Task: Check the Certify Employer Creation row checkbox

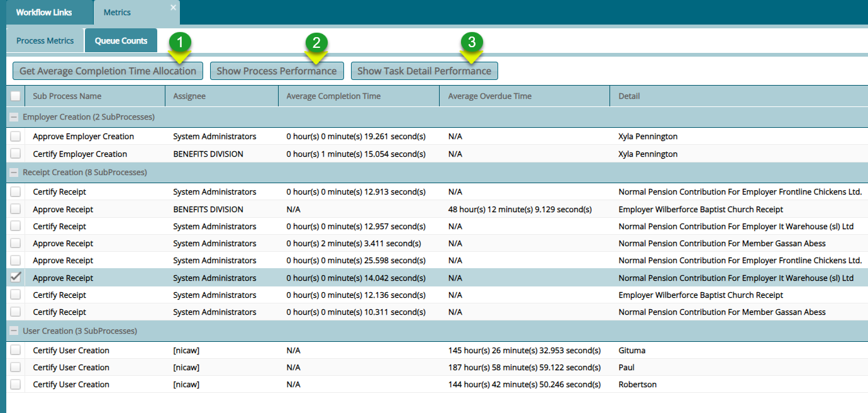Action: (x=15, y=154)
